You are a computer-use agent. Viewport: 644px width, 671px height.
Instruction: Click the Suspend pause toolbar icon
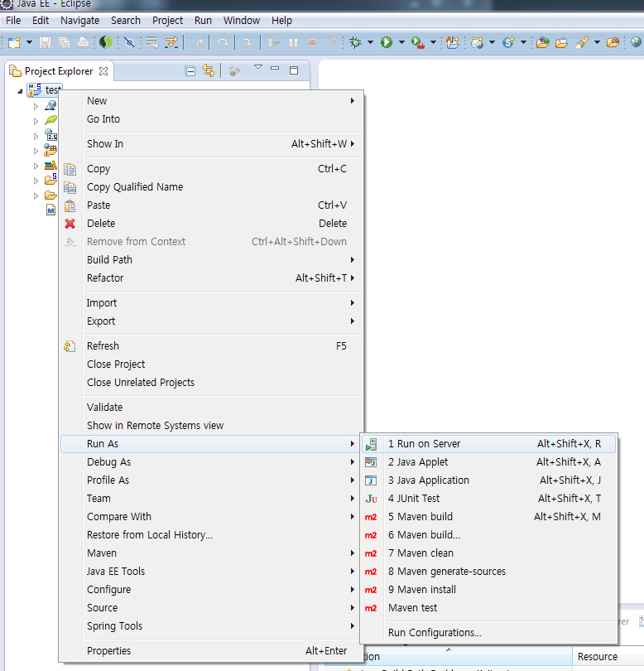pyautogui.click(x=293, y=42)
